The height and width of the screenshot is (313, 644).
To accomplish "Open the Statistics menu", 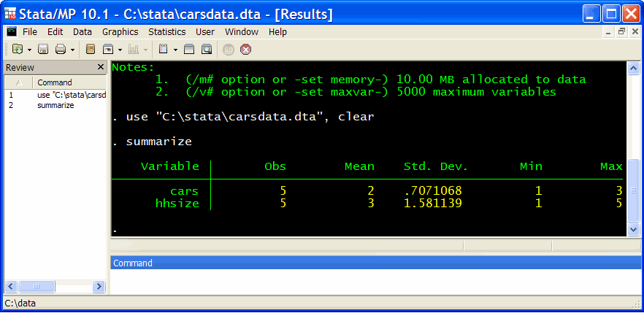I will click(x=166, y=32).
